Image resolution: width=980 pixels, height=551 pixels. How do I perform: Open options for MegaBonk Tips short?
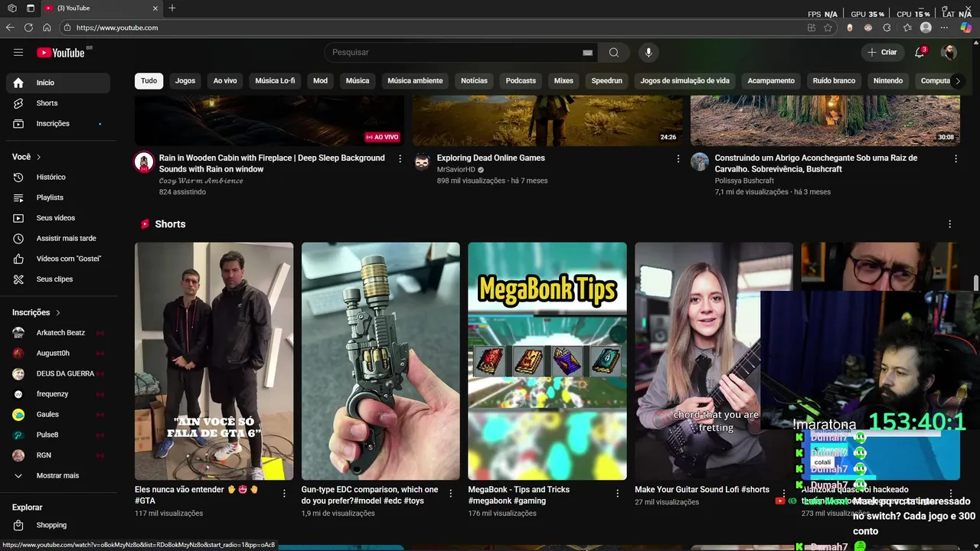[x=617, y=494]
